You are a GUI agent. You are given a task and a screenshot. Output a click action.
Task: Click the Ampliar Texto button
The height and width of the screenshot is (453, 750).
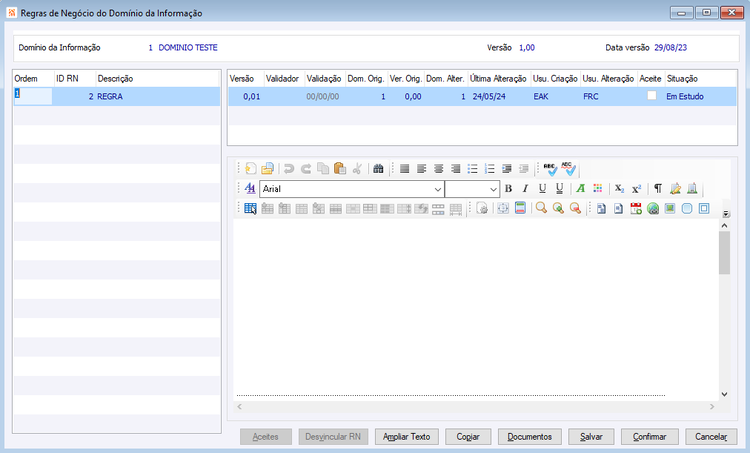[x=407, y=436]
